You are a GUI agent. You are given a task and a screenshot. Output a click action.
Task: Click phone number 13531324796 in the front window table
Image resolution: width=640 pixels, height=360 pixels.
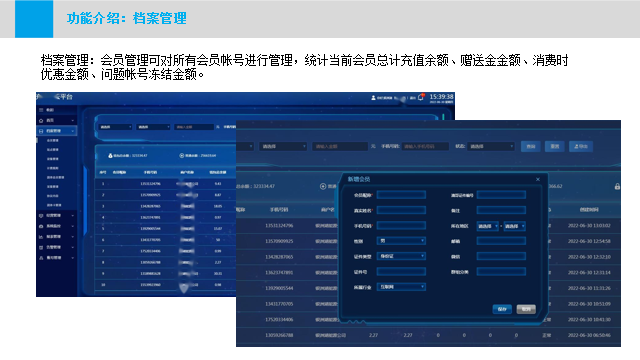click(279, 225)
